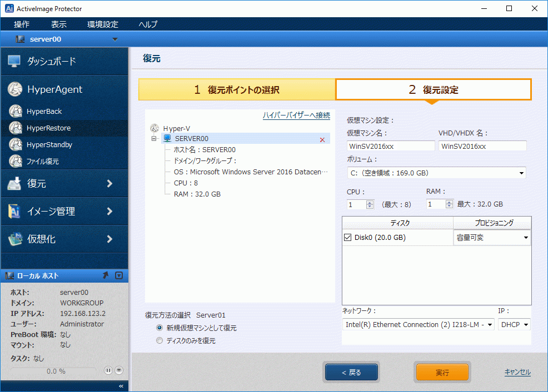Collapse the SERVER00 tree node
Viewport: 548px width, 392px height.
pyautogui.click(x=154, y=139)
